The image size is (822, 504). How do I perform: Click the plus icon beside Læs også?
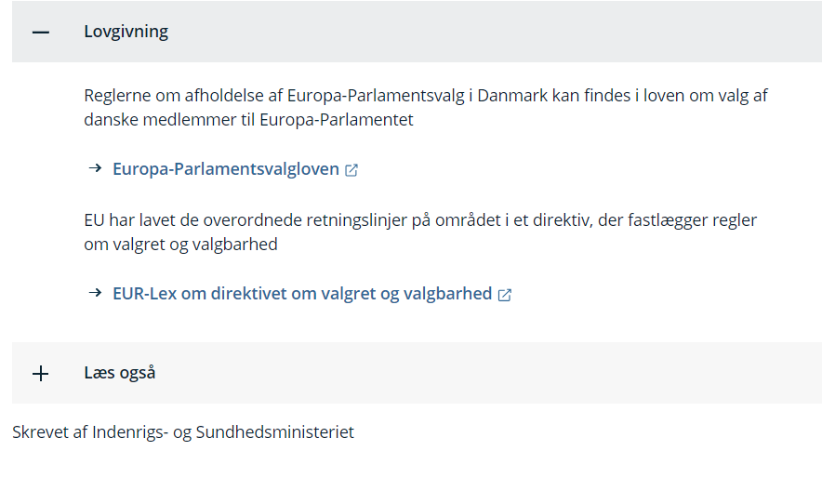pyautogui.click(x=40, y=374)
